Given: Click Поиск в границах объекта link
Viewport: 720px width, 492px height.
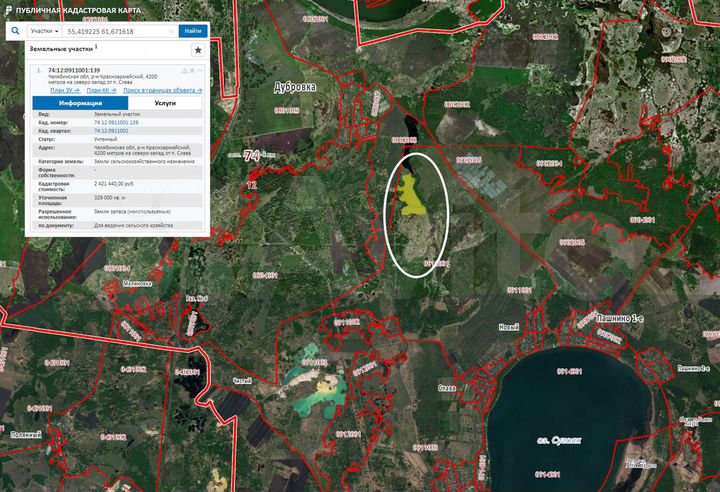Looking at the screenshot, I should (162, 90).
